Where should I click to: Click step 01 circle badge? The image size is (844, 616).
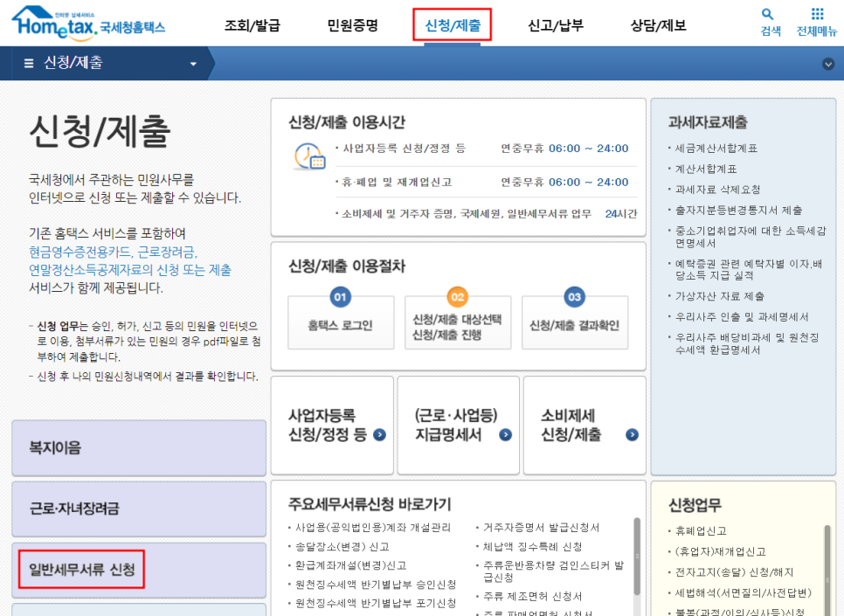click(x=340, y=297)
